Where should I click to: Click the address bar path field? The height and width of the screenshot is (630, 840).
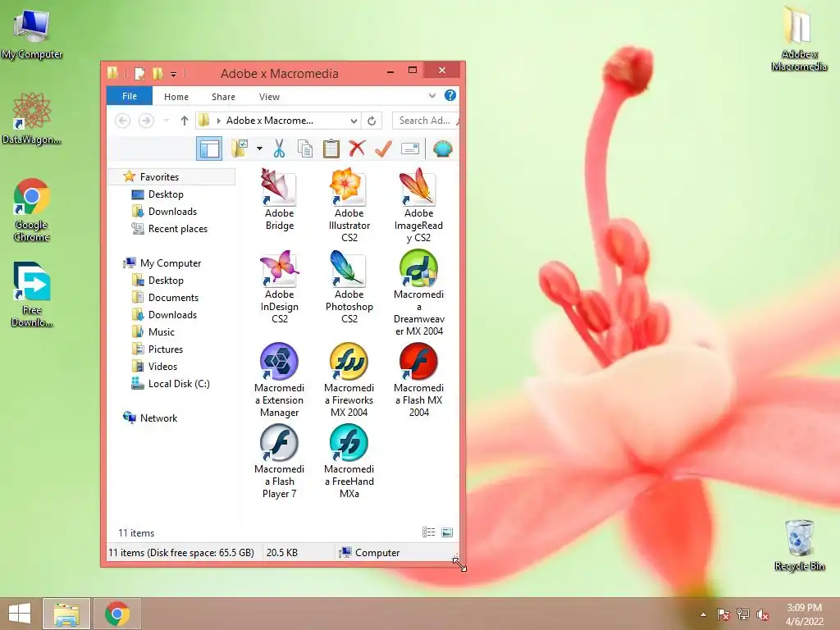(x=277, y=121)
